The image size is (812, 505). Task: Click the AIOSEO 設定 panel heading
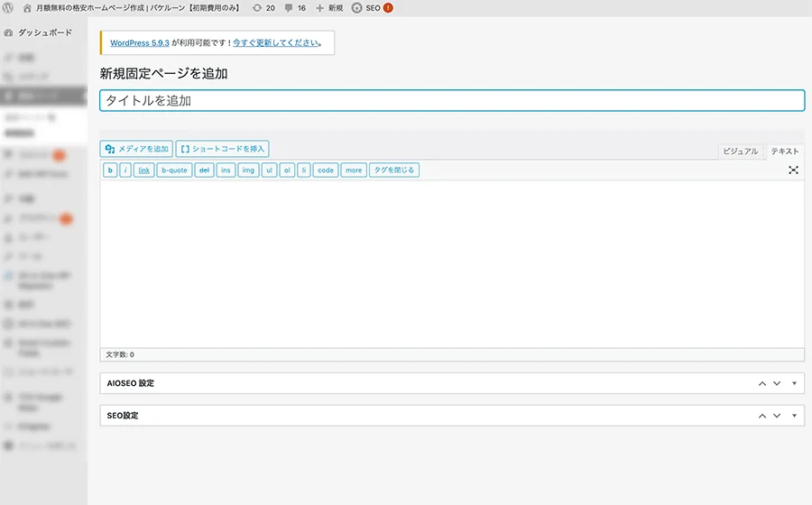click(131, 383)
